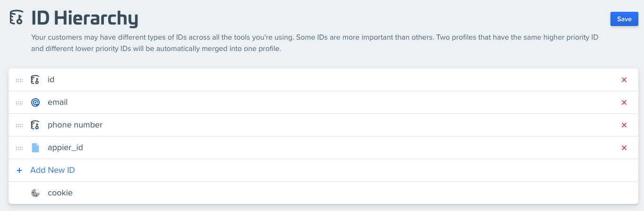Delete the email ID entry
This screenshot has width=644, height=211.
click(x=624, y=102)
